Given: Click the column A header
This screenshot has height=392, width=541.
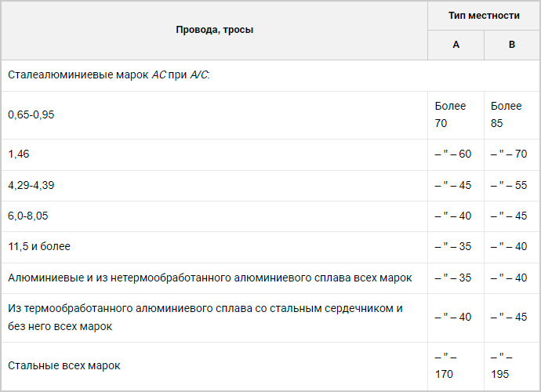Looking at the screenshot, I should (x=456, y=45).
